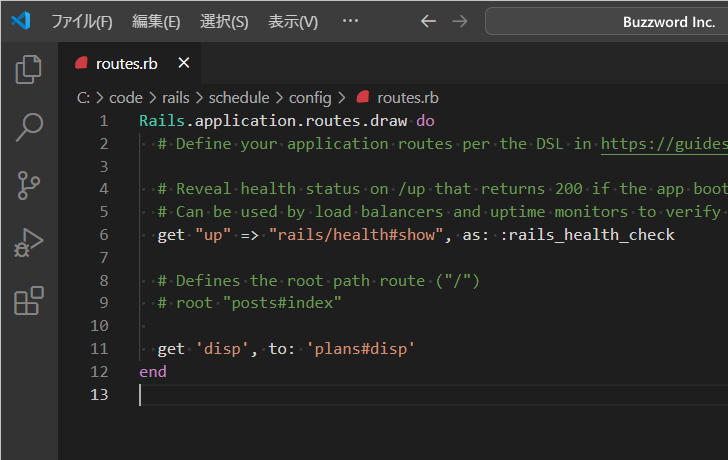Open the 編集(E) menu
The width and height of the screenshot is (728, 460).
tap(156, 21)
